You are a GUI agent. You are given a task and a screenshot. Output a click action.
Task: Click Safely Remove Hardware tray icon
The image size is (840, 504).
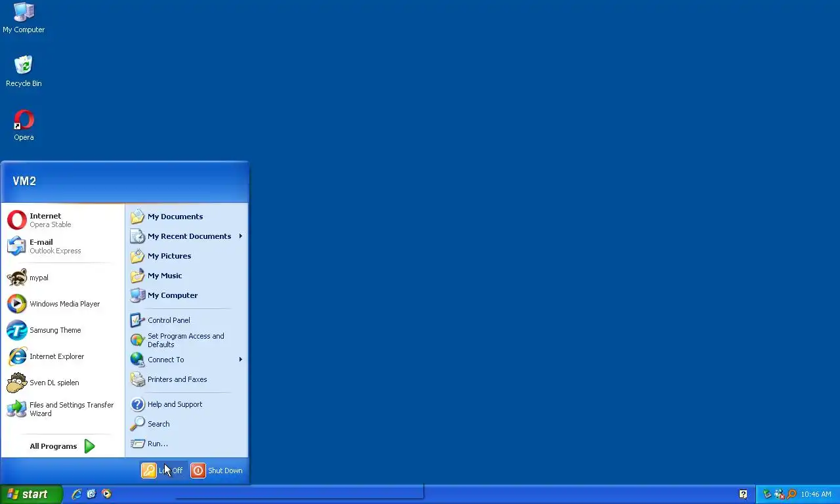coord(766,494)
